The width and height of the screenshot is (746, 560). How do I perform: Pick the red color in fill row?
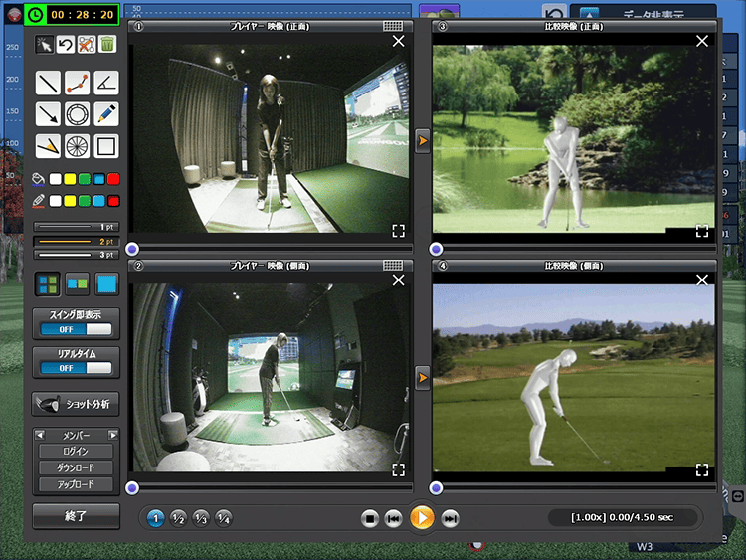(x=113, y=179)
